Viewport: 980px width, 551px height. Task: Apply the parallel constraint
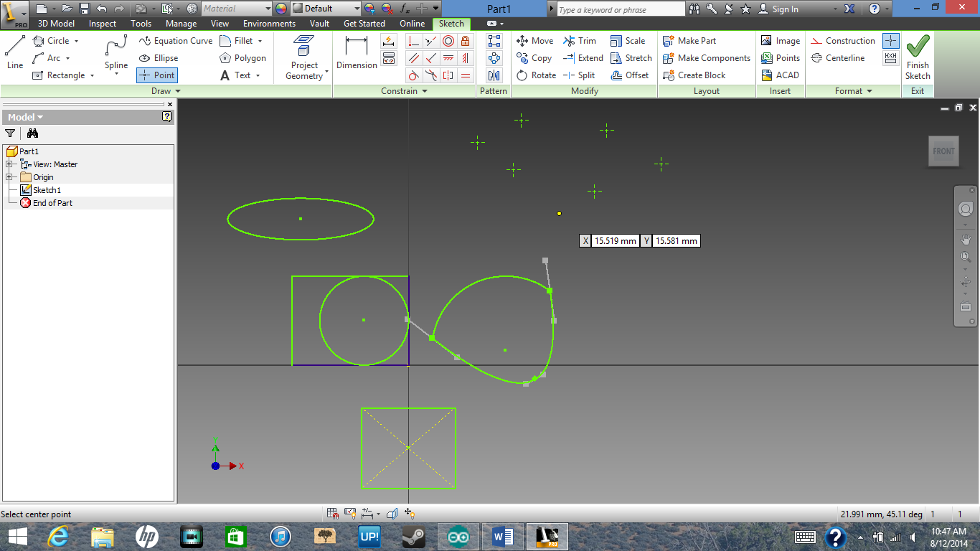(414, 58)
